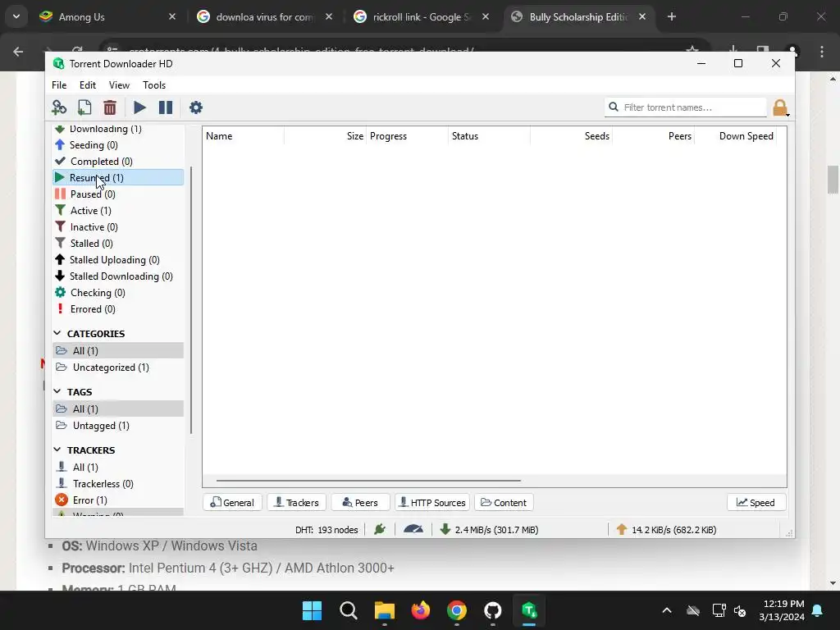Open taskbar Search
The image size is (840, 630).
coord(348,610)
